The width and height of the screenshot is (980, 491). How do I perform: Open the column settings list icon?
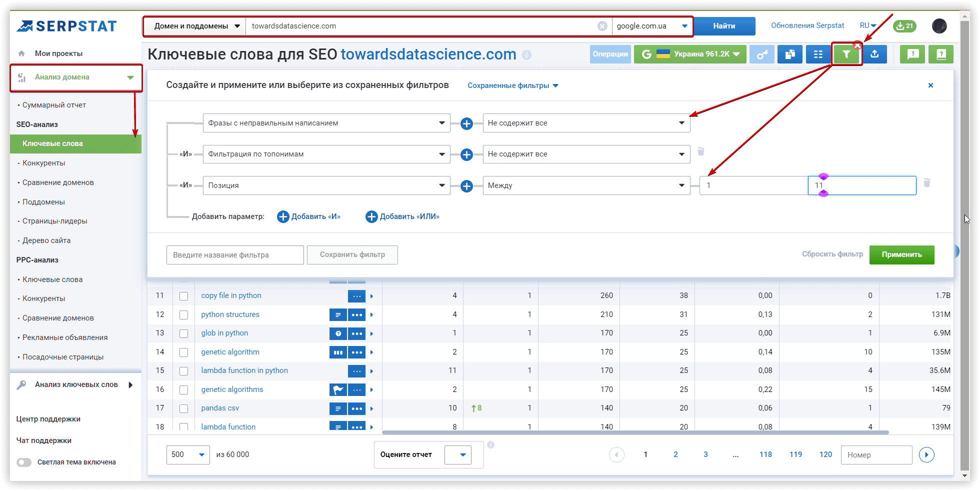tap(818, 54)
